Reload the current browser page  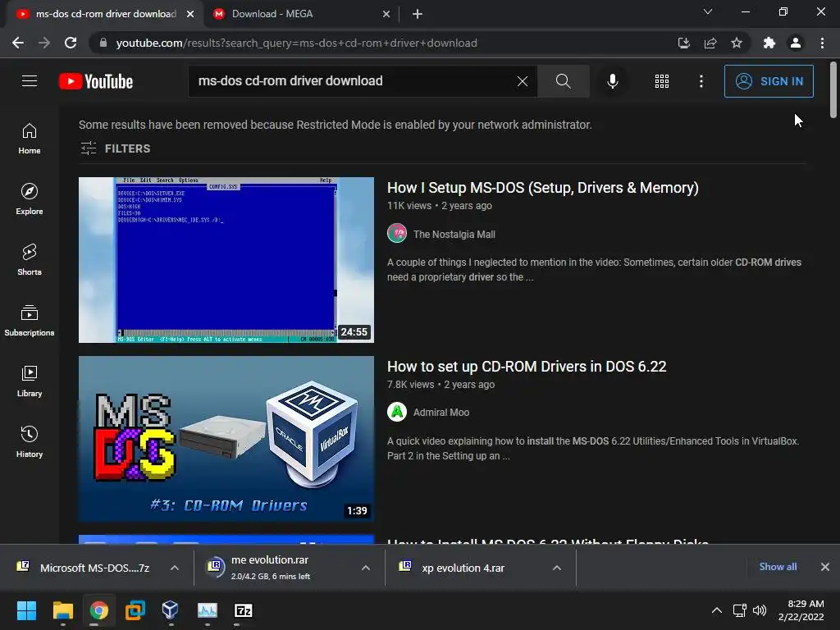[71, 43]
